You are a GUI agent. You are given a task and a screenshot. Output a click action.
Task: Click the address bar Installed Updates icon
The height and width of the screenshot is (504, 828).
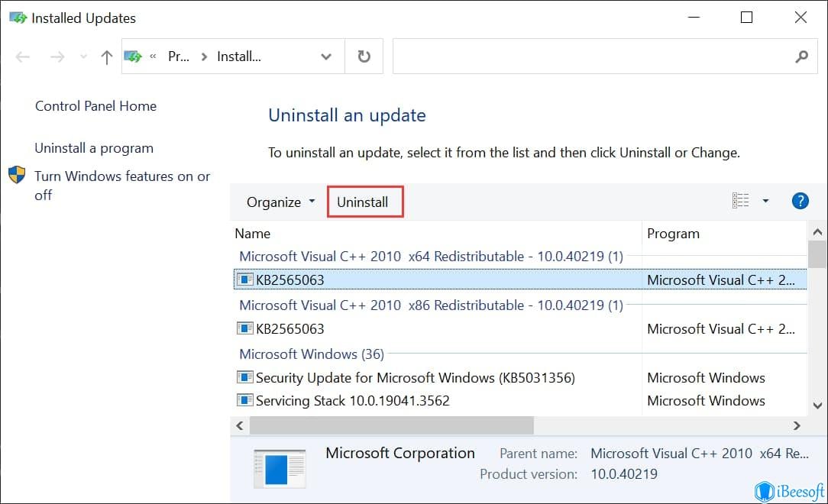pos(133,56)
